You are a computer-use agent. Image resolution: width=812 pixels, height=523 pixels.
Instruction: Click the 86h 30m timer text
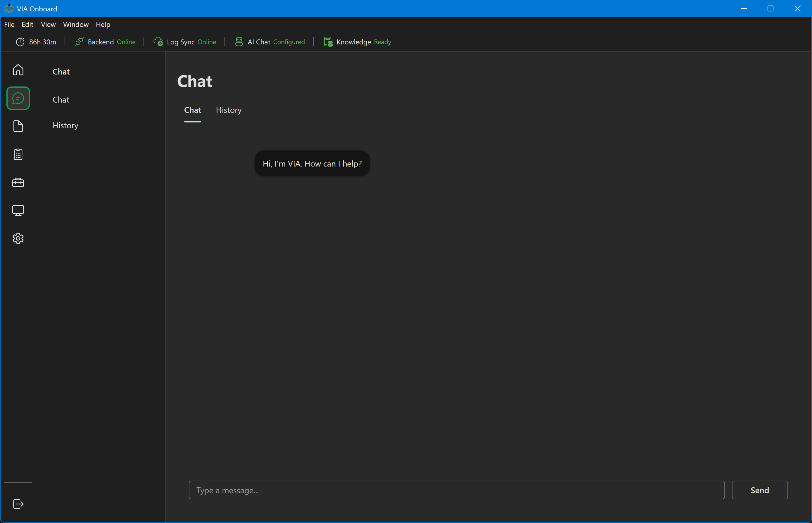click(42, 42)
